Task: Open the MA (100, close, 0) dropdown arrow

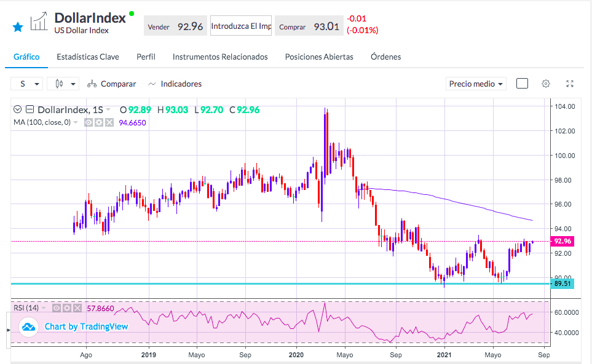Action: click(76, 122)
